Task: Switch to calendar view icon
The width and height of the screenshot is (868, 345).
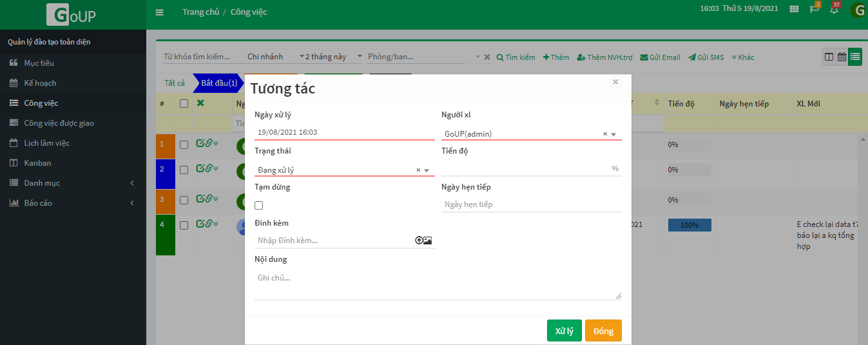Action: tap(842, 57)
